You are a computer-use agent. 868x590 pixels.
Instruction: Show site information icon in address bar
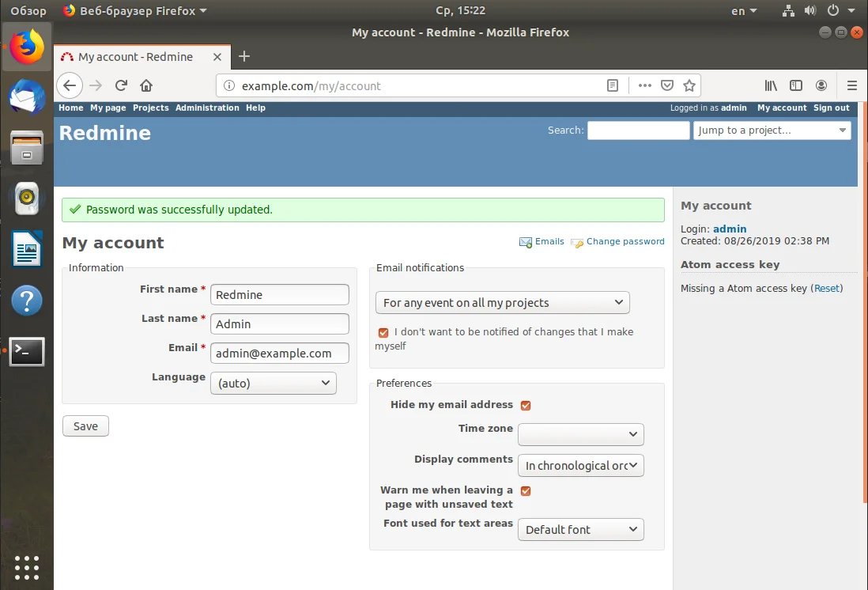click(x=228, y=86)
